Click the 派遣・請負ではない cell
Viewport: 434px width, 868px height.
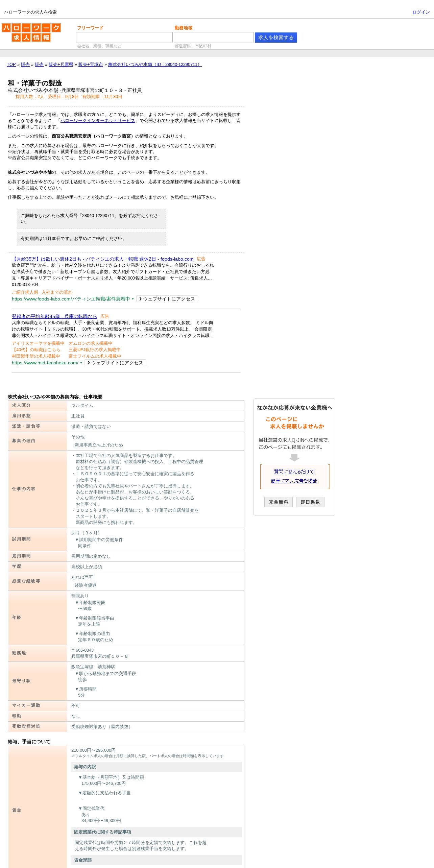[155, 427]
